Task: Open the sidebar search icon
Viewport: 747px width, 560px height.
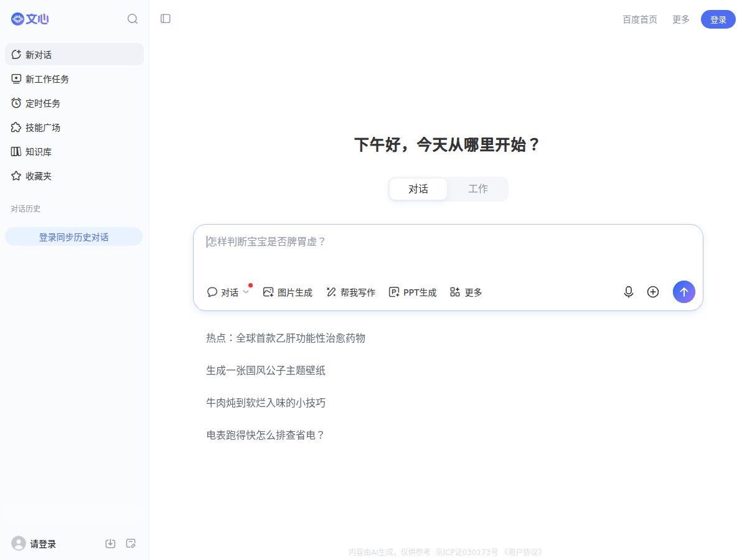Action: point(133,19)
